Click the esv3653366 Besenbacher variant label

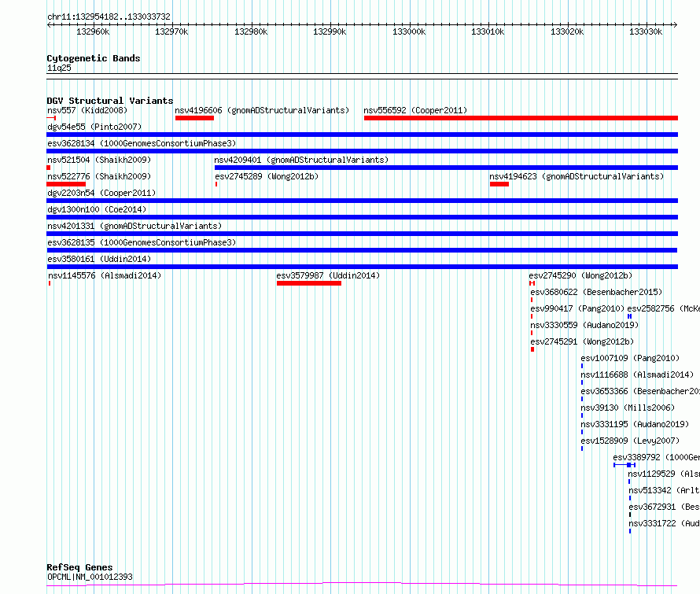point(640,391)
